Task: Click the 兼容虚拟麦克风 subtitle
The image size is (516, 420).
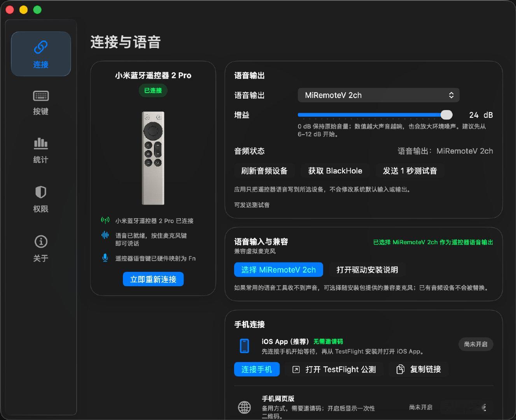Action: point(255,251)
